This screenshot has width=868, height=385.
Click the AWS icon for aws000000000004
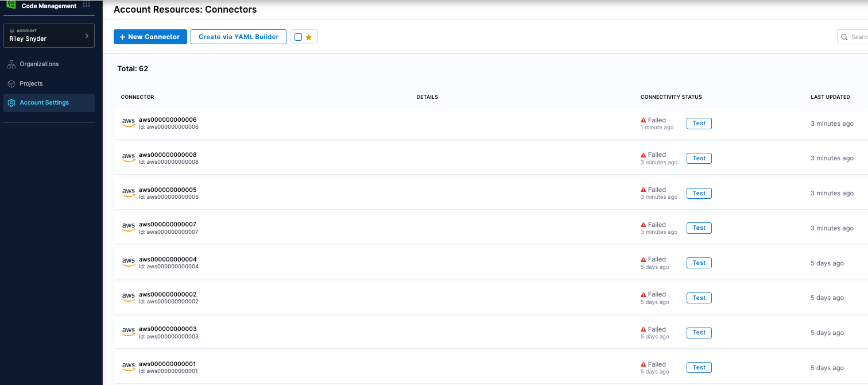click(129, 263)
